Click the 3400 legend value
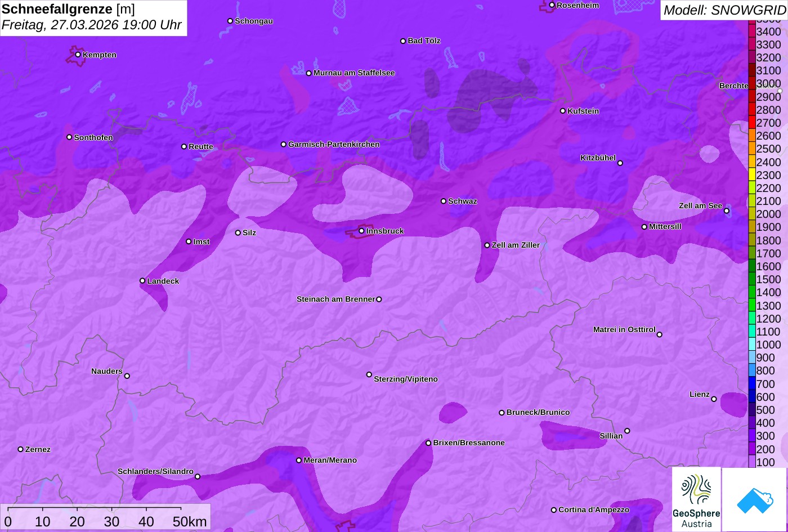The height and width of the screenshot is (532, 788). click(x=769, y=32)
